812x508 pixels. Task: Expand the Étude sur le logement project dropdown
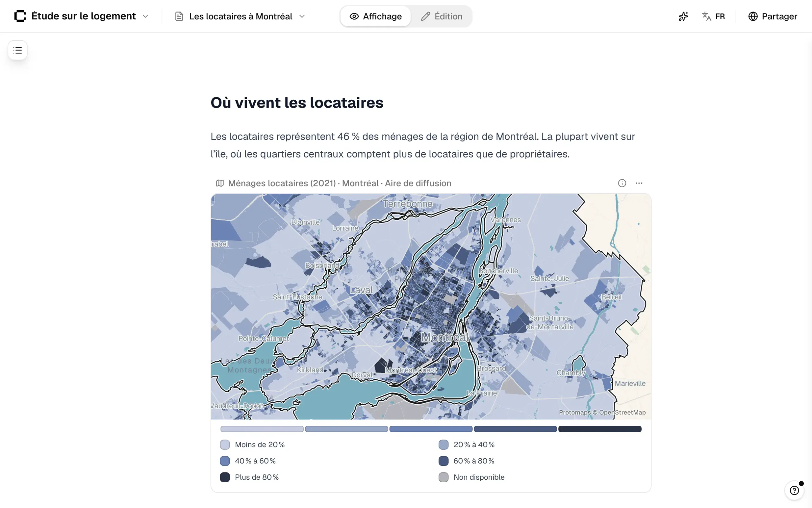point(145,16)
